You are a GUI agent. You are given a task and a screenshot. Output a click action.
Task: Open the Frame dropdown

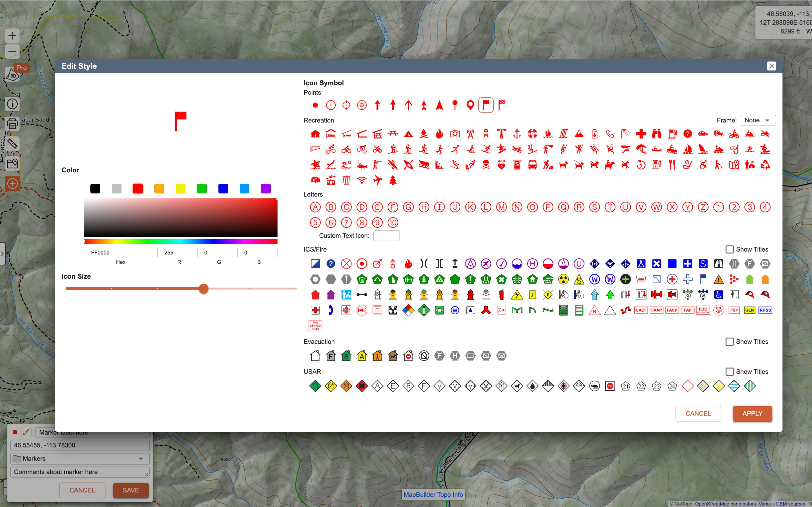point(758,120)
